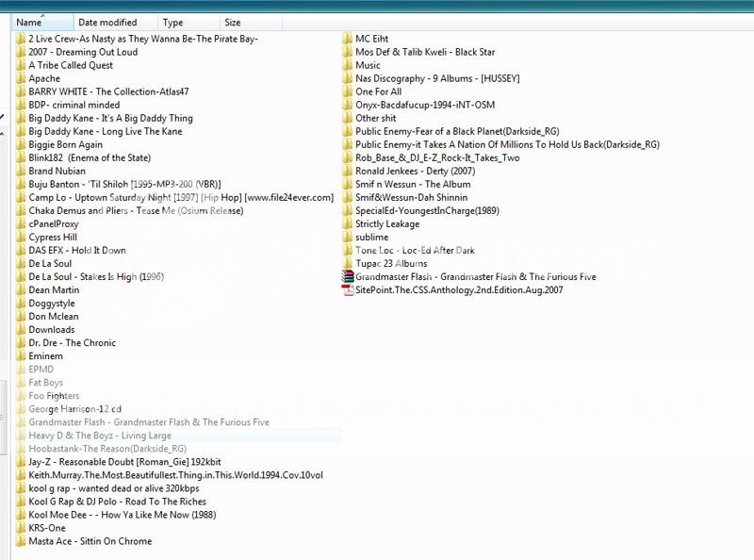
Task: Select 'Heavy D & The Boyz - Living Large'
Action: (100, 436)
